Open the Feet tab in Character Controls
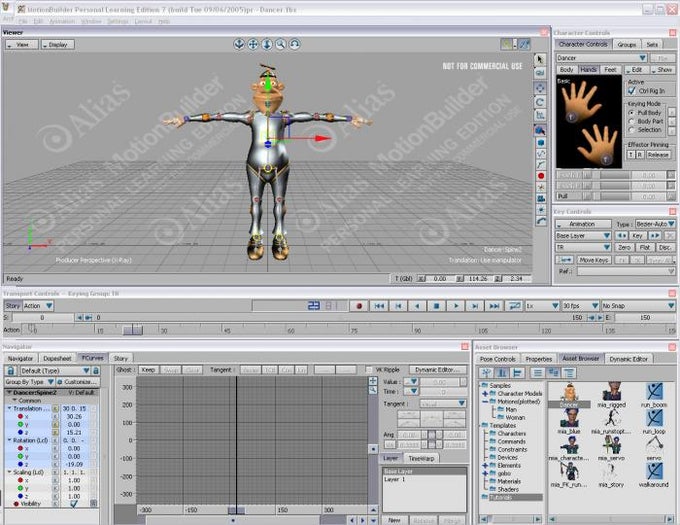Image resolution: width=680 pixels, height=525 pixels. 610,70
